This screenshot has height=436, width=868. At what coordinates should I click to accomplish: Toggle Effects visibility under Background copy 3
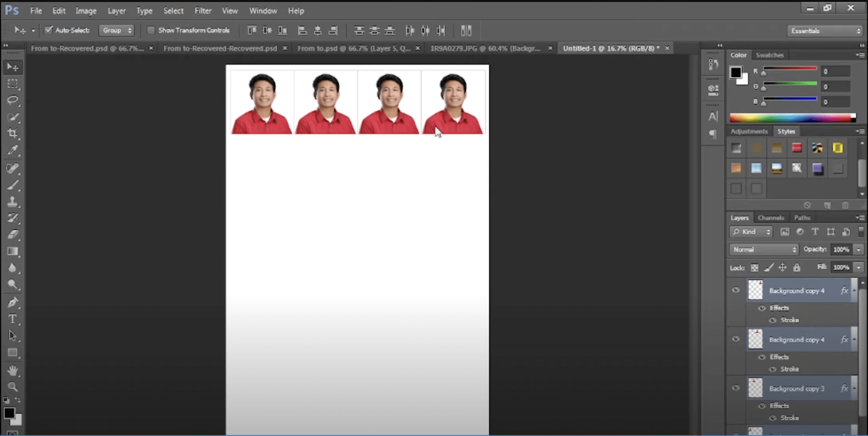tap(762, 406)
